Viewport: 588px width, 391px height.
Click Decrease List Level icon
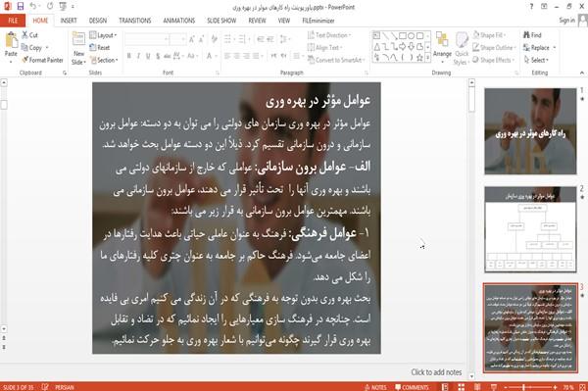(x=261, y=39)
